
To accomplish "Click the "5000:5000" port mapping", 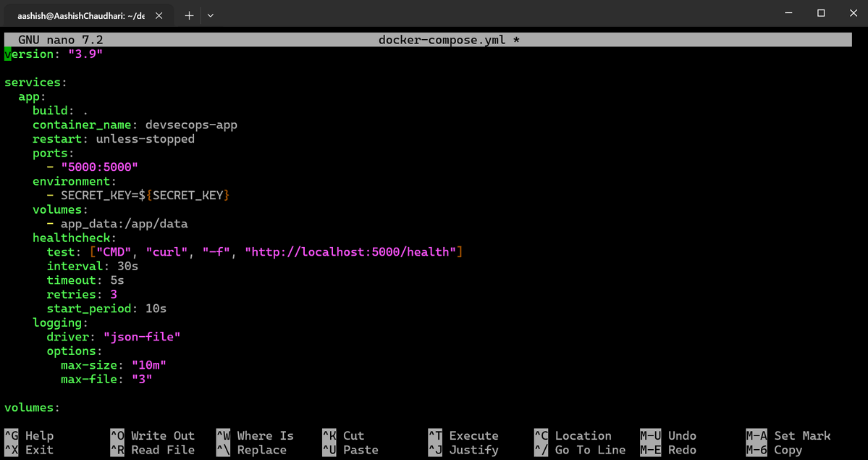I will (x=100, y=167).
